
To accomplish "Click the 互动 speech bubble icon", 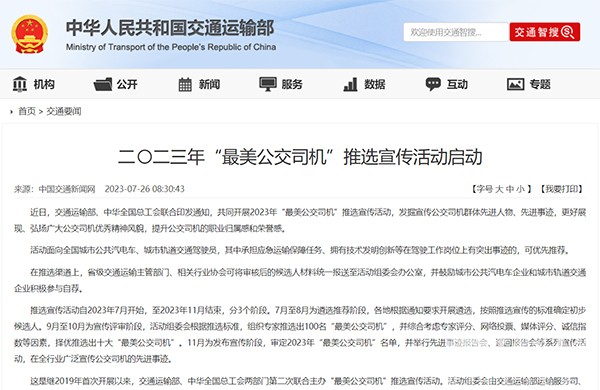I will pos(433,84).
